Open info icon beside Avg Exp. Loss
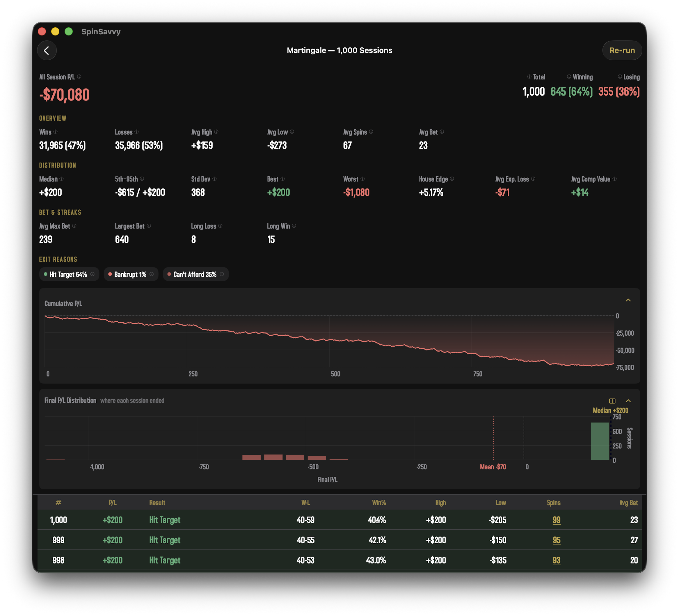The height and width of the screenshot is (616, 679). pos(533,179)
